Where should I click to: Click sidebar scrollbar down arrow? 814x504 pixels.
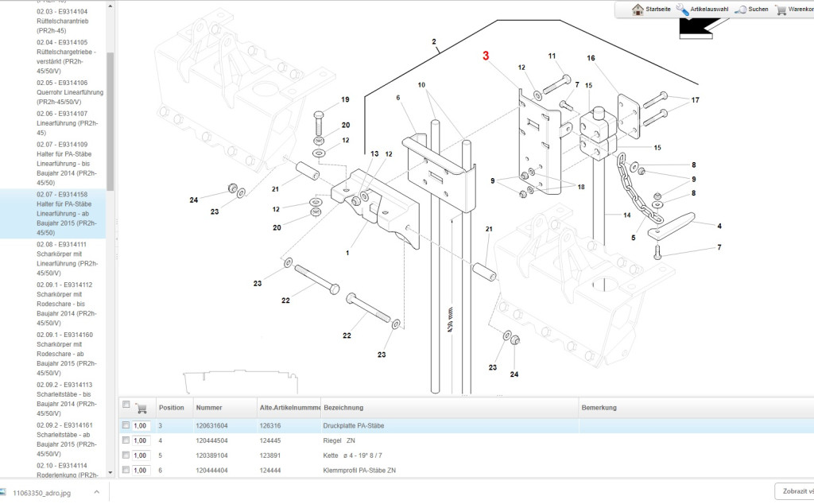(110, 473)
